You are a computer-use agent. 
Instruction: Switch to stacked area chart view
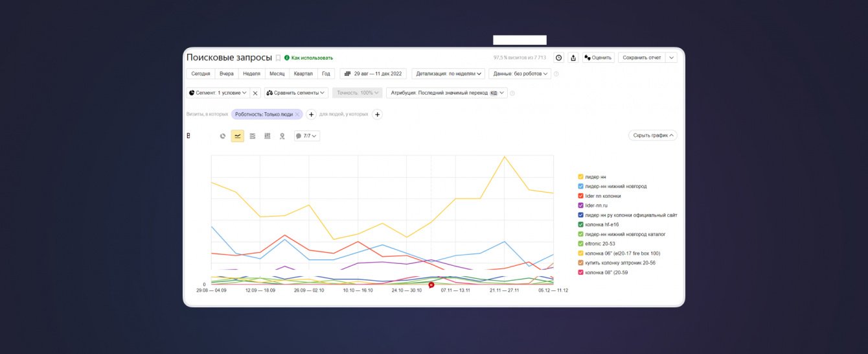(253, 136)
